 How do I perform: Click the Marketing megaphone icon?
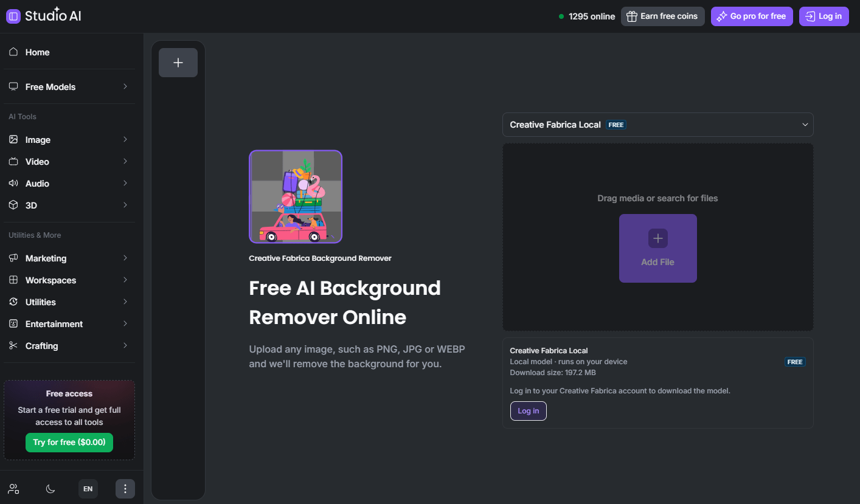pos(13,258)
